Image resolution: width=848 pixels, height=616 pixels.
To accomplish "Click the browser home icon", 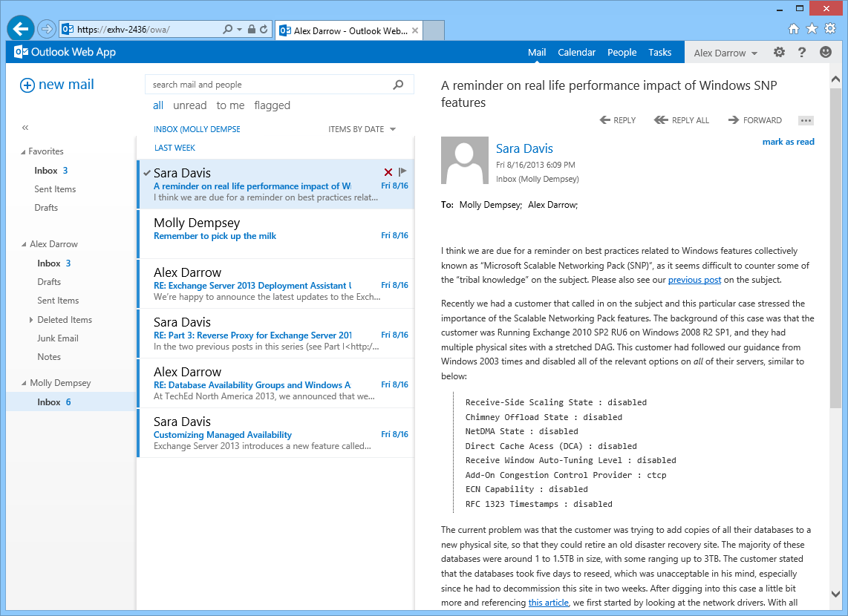I will coord(794,27).
